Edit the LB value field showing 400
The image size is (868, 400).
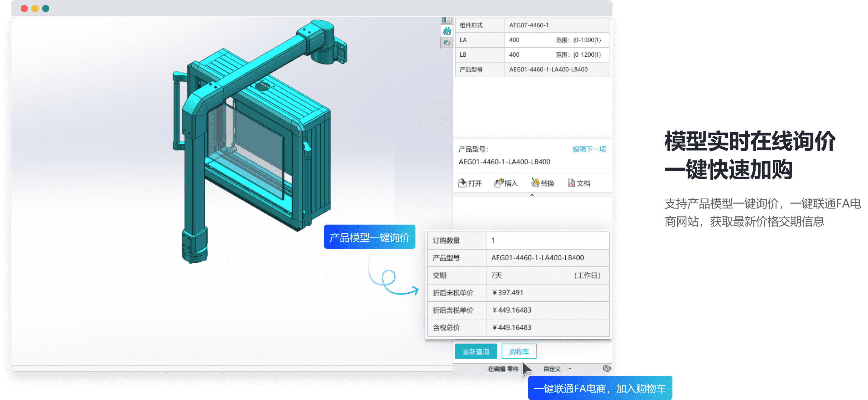514,55
